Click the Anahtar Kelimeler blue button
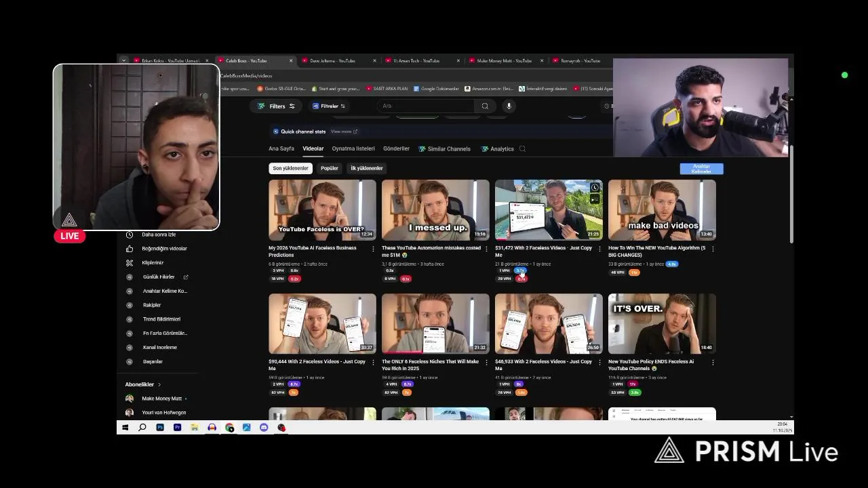Screen dimensions: 868x488 [701, 169]
